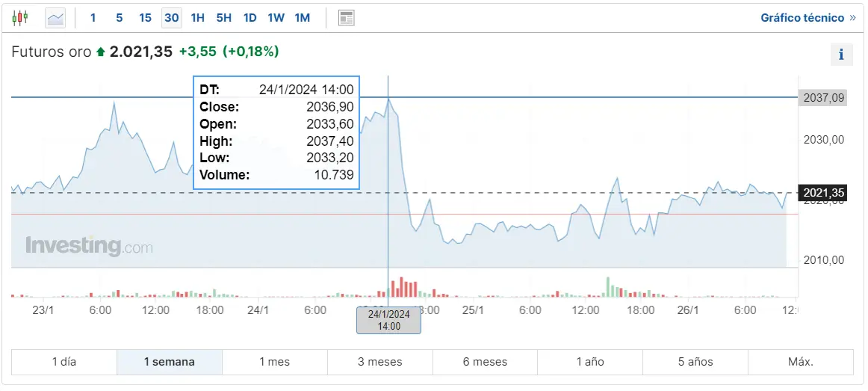Switch to 1H interval
Screen dimensions: 868x391
[198, 17]
